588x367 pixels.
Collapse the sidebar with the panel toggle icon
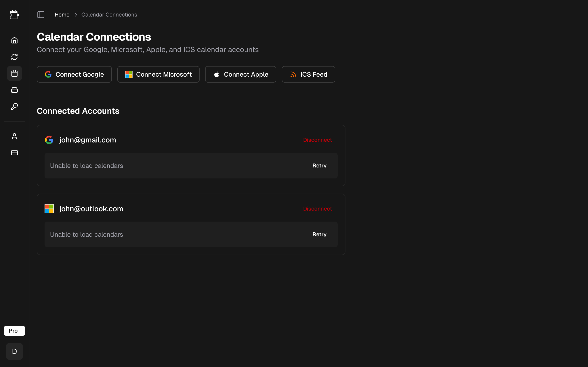tap(41, 14)
